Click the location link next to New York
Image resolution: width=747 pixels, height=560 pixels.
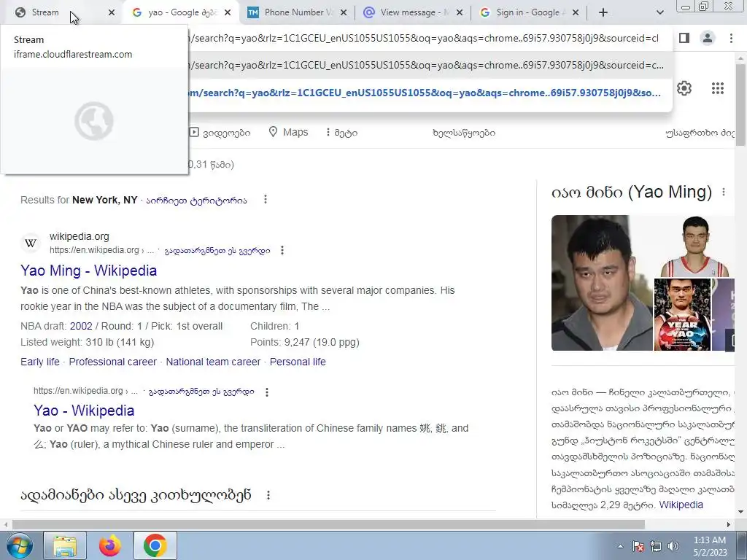coord(196,201)
